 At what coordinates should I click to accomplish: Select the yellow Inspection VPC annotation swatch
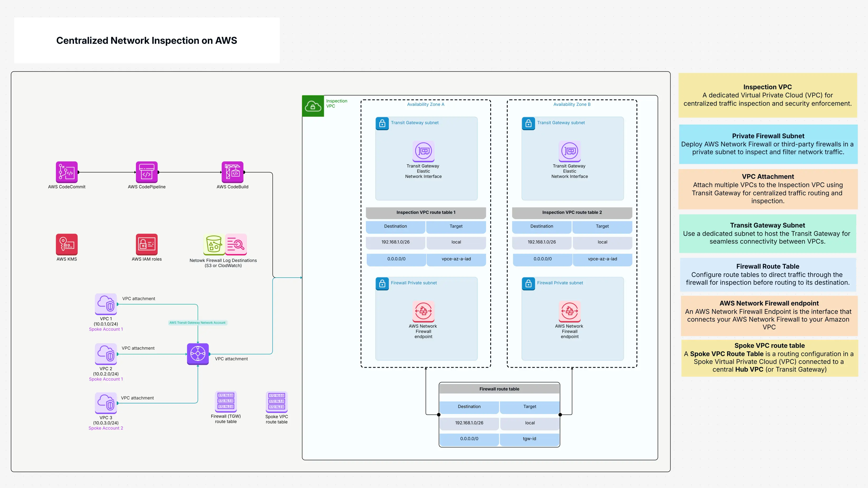(768, 95)
